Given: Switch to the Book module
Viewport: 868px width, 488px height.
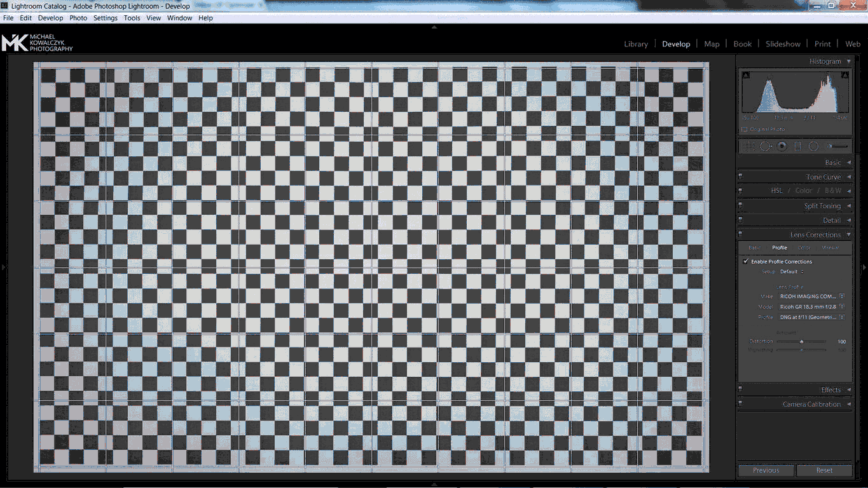Looking at the screenshot, I should pos(742,44).
